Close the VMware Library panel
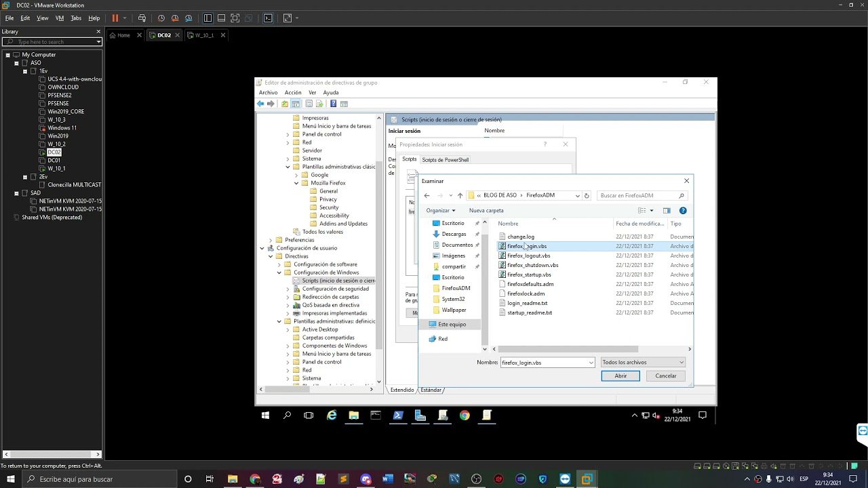868x488 pixels. (98, 32)
